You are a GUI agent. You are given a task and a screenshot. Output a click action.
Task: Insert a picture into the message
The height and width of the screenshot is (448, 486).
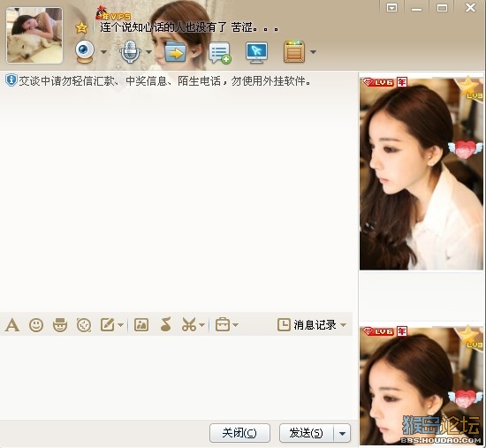point(141,325)
